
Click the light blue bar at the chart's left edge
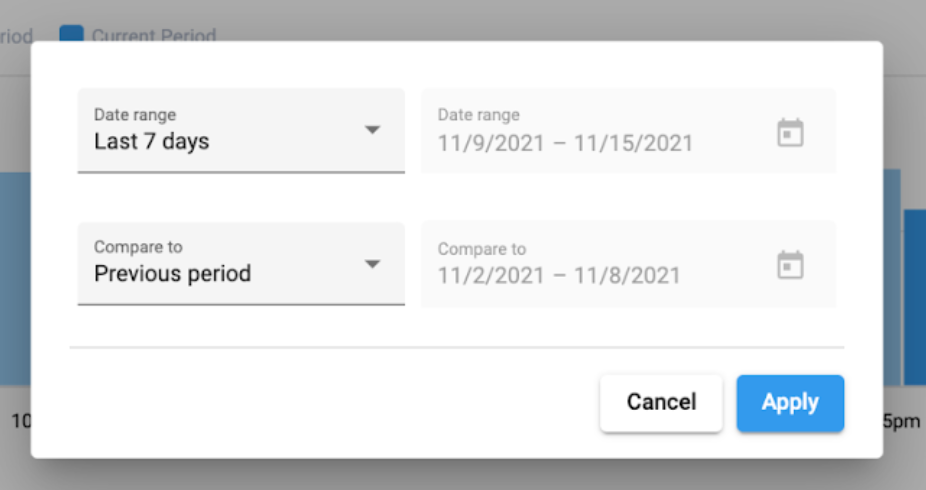coord(15,279)
